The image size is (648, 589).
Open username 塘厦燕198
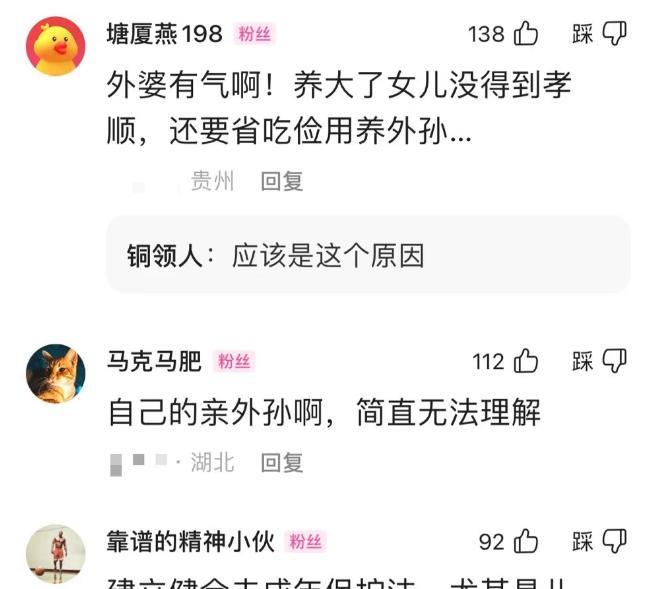(164, 33)
